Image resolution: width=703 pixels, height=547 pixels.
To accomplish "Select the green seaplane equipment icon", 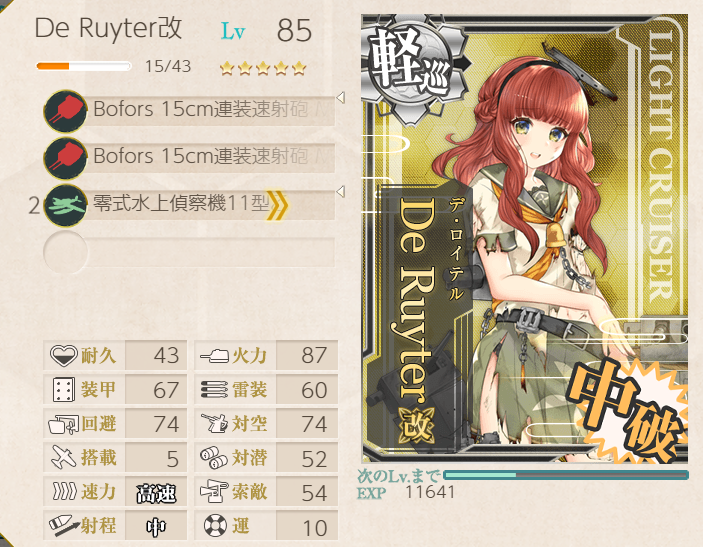I will [65, 206].
